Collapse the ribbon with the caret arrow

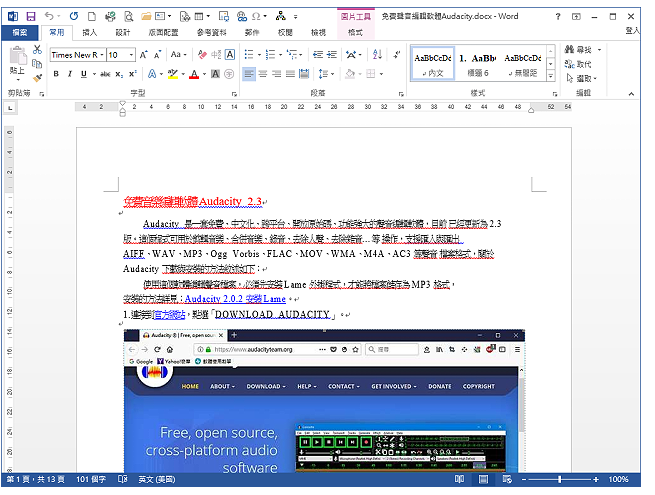coord(631,94)
